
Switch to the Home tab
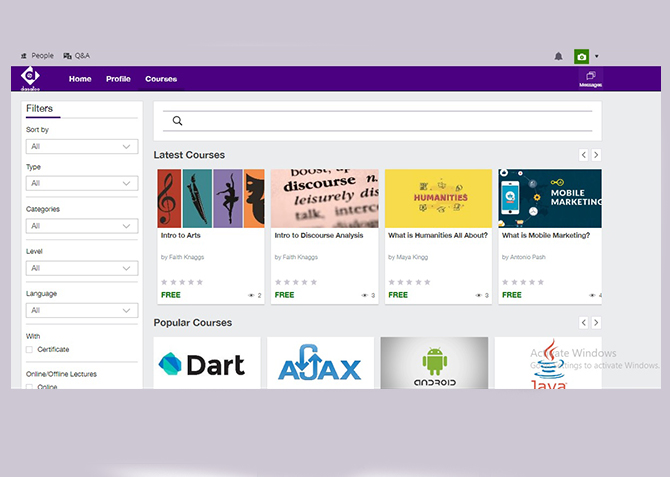point(80,79)
